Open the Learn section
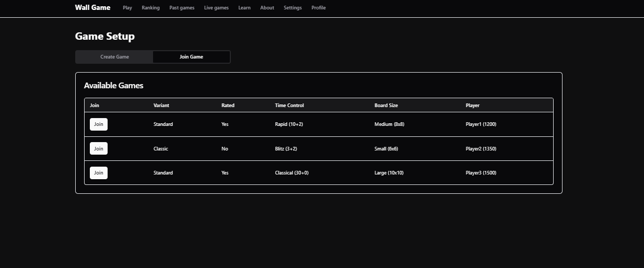The image size is (644, 268). [244, 8]
